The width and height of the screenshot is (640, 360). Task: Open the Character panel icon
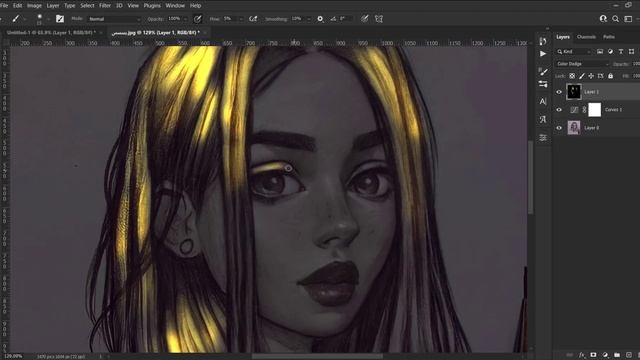tap(543, 102)
